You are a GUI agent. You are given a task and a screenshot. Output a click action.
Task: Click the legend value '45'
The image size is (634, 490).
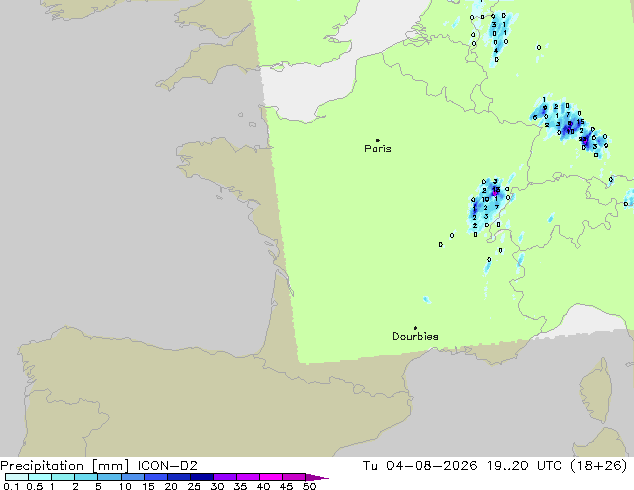point(286,486)
